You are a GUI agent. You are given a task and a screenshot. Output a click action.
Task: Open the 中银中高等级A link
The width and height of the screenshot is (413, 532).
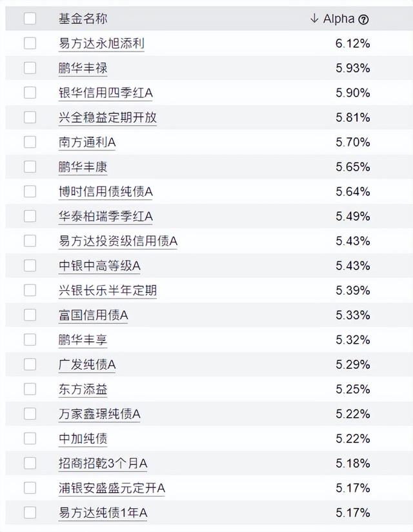point(99,266)
